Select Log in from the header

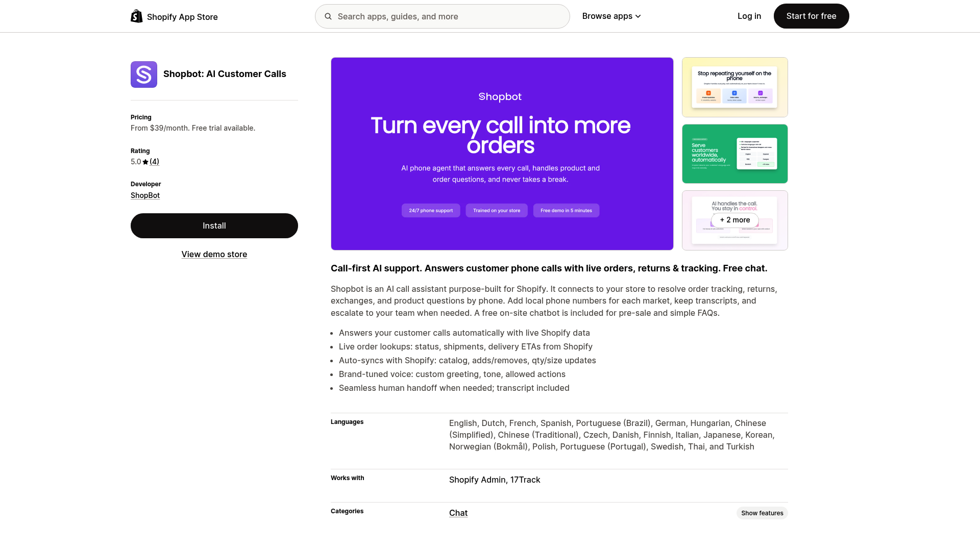(749, 16)
